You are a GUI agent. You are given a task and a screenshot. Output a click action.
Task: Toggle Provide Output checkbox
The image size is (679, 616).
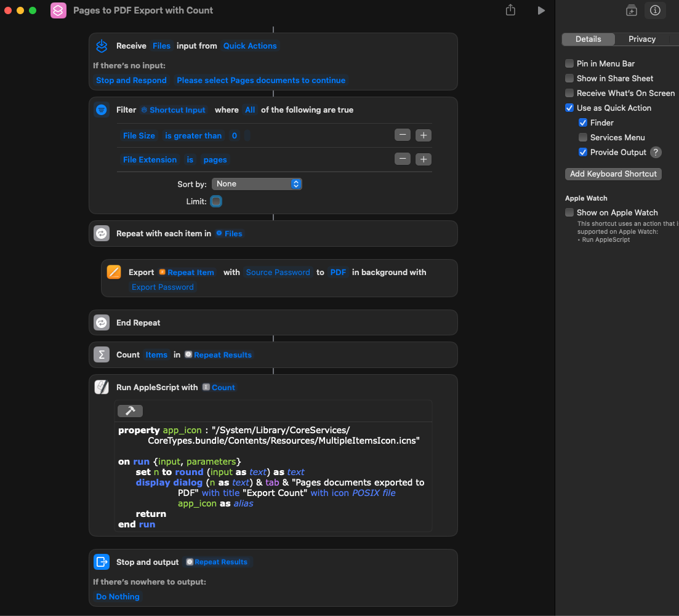tap(583, 152)
